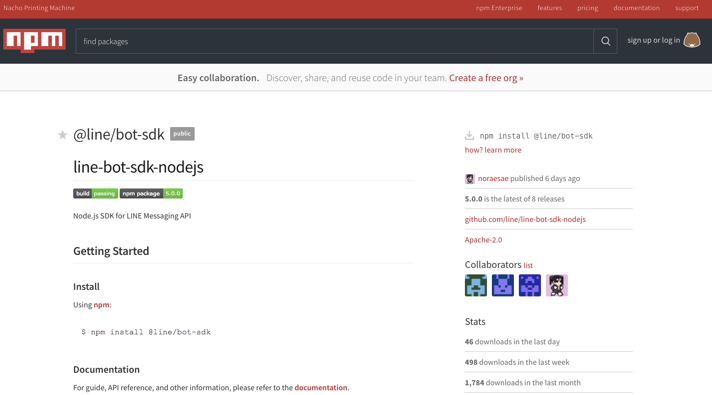Click sign up or log in
Viewport: 712px width, 395px height.
click(x=653, y=40)
